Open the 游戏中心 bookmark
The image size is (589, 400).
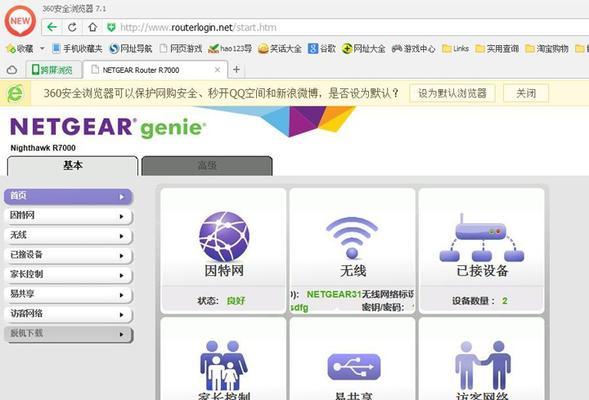click(x=414, y=48)
